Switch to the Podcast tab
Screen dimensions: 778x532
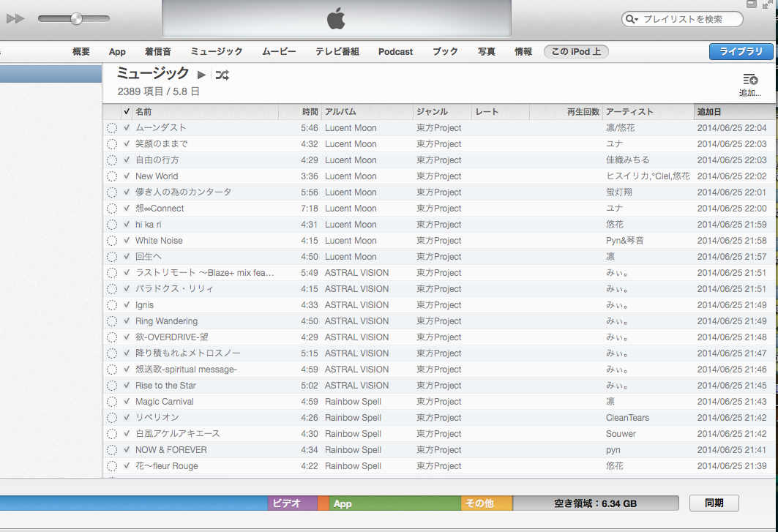tap(395, 52)
